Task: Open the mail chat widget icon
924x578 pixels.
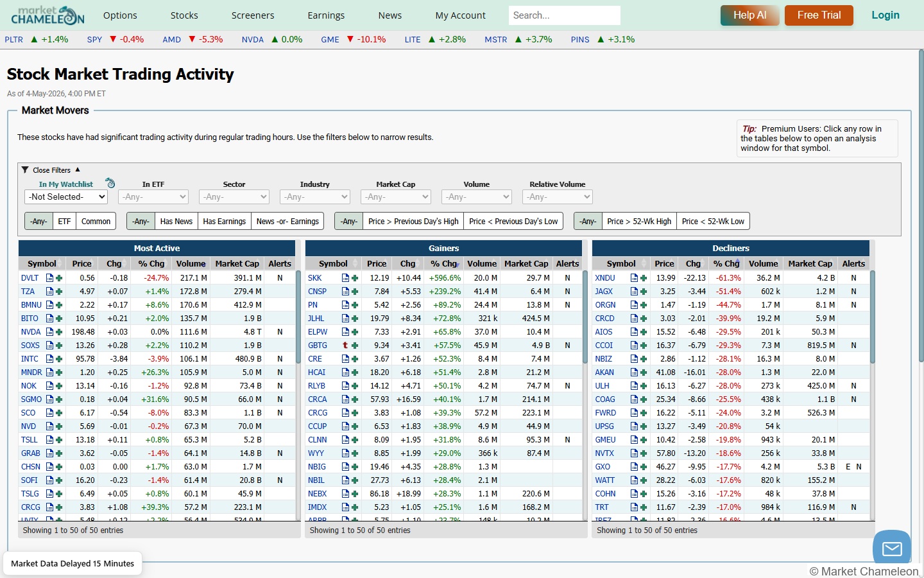Action: tap(892, 548)
